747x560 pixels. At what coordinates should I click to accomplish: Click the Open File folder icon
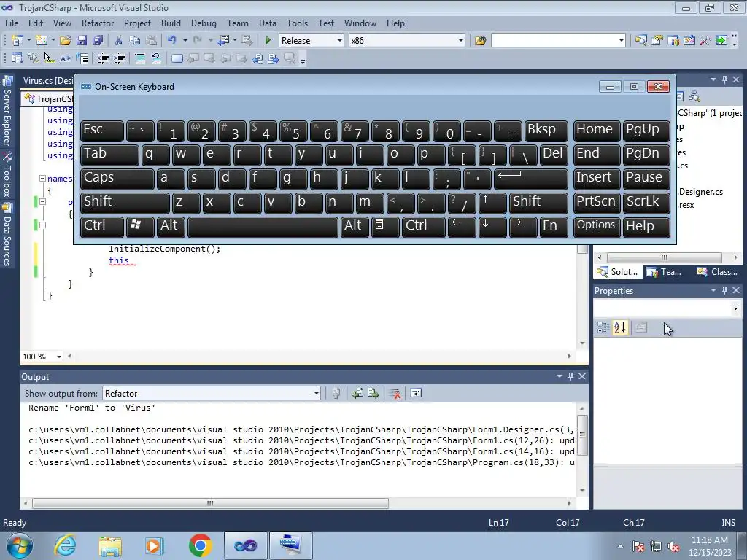pos(66,41)
